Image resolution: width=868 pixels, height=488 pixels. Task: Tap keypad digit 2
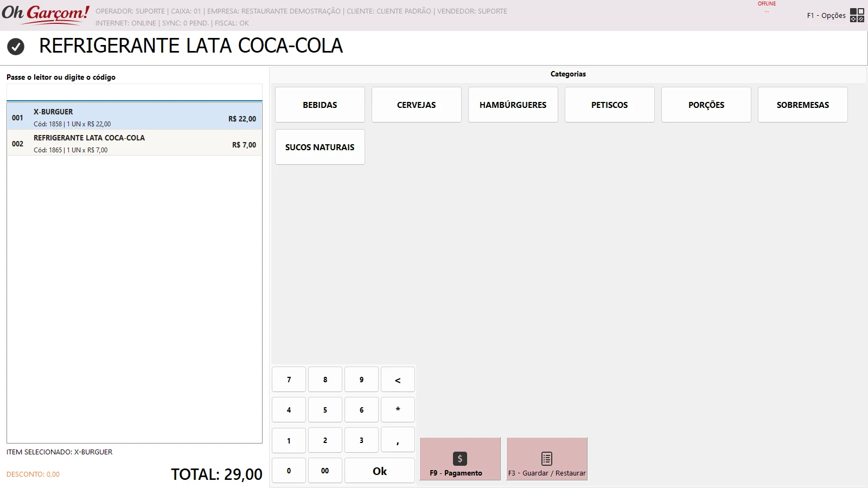(x=325, y=440)
